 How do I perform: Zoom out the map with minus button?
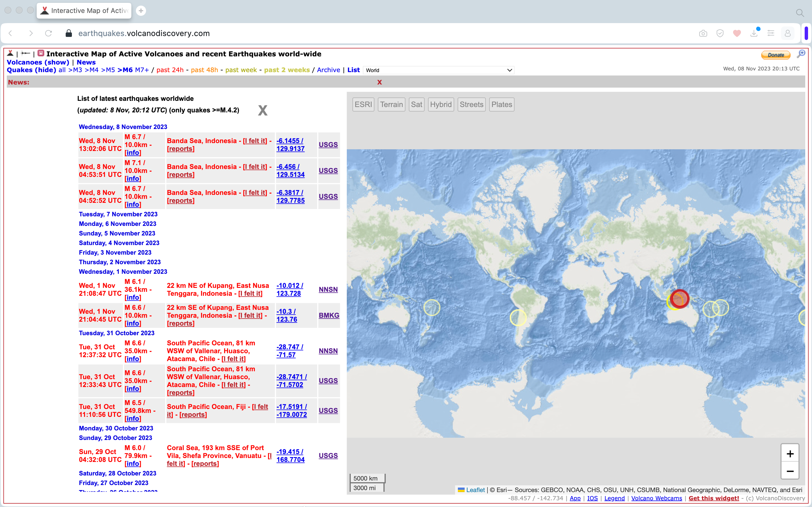(790, 471)
